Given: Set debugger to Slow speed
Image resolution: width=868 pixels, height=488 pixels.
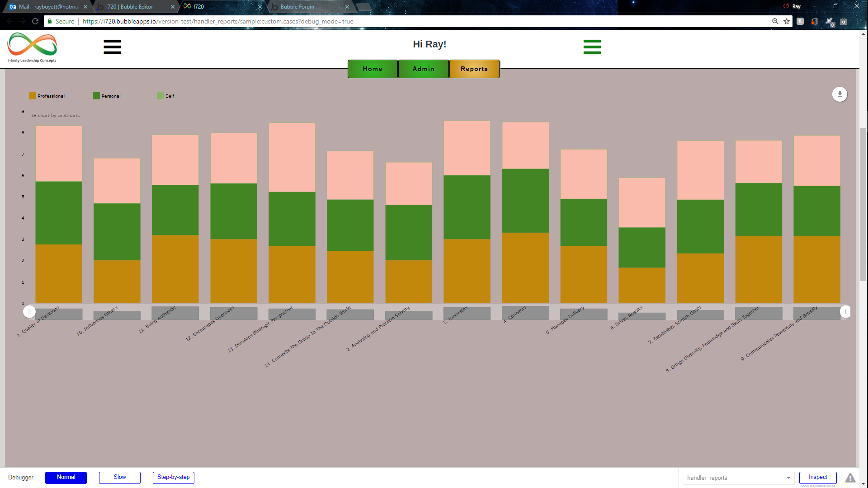Looking at the screenshot, I should coord(120,478).
